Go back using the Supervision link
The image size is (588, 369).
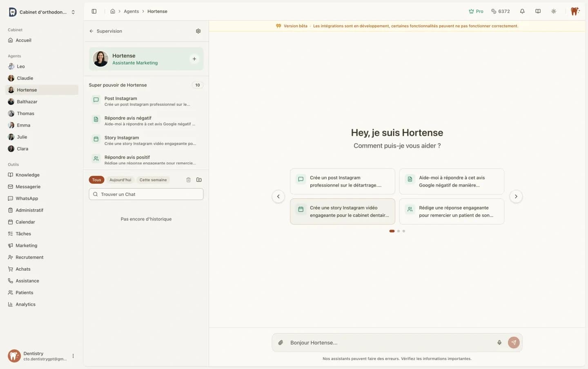[105, 31]
